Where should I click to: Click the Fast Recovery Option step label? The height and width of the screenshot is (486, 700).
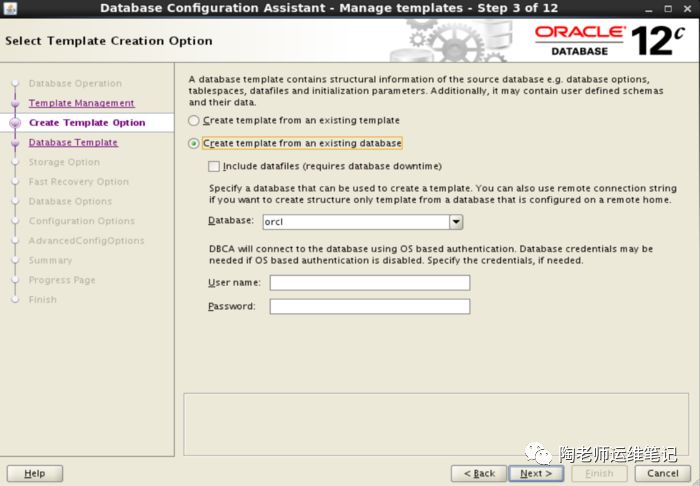(x=79, y=182)
